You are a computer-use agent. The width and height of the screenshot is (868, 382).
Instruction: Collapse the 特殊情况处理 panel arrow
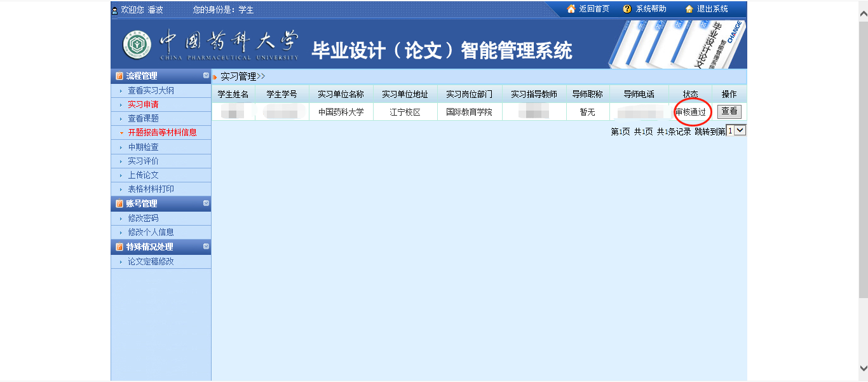pyautogui.click(x=206, y=247)
